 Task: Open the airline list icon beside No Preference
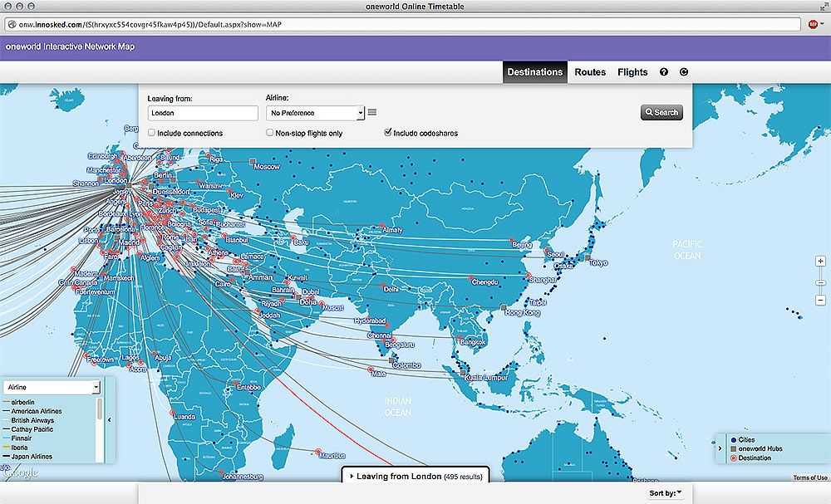pos(372,112)
